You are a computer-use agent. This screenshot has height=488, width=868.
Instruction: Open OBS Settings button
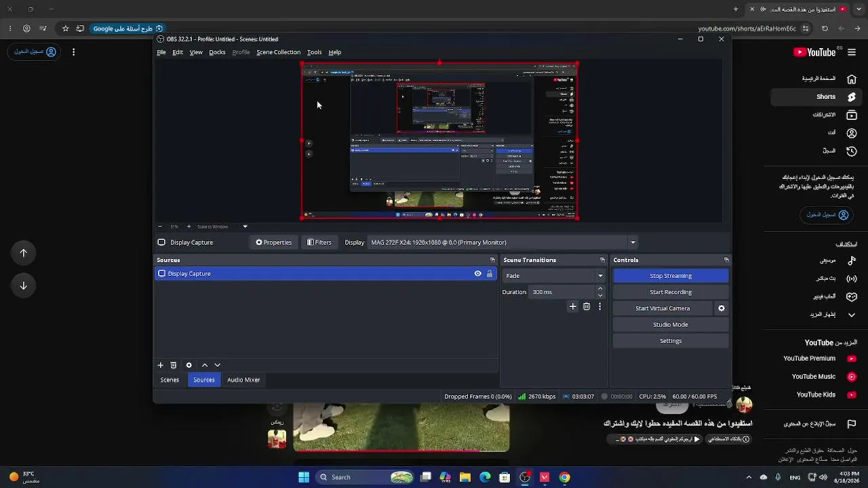(x=671, y=341)
